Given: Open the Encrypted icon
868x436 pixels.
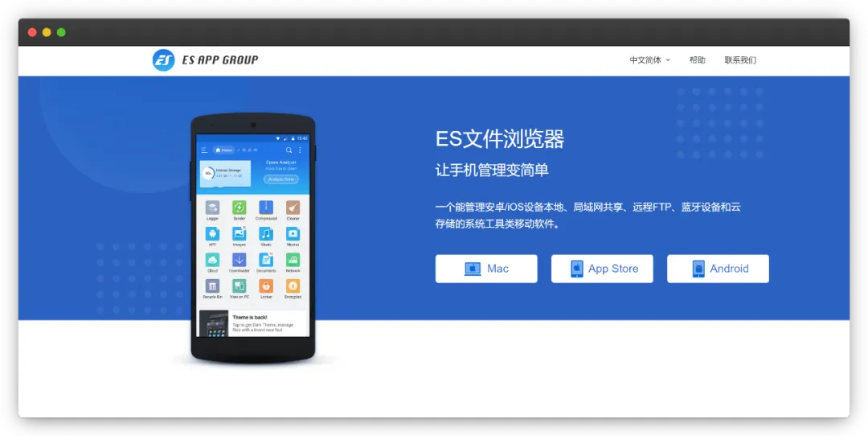Looking at the screenshot, I should pyautogui.click(x=293, y=286).
